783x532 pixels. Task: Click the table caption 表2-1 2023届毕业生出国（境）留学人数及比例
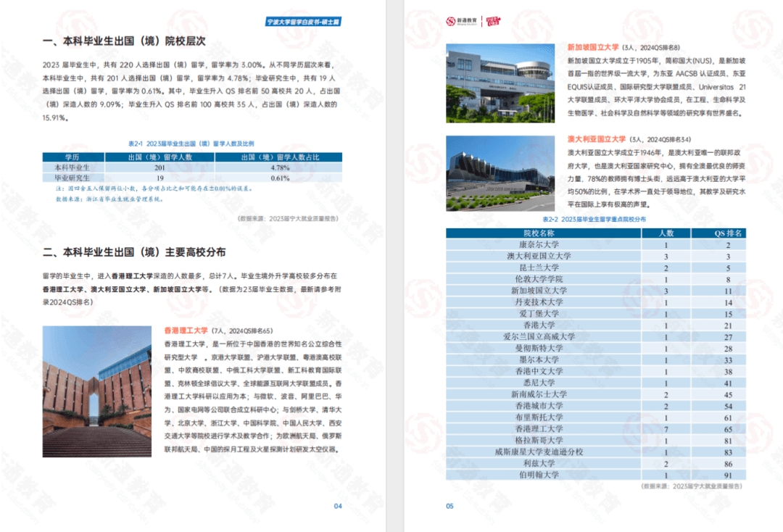(x=191, y=144)
